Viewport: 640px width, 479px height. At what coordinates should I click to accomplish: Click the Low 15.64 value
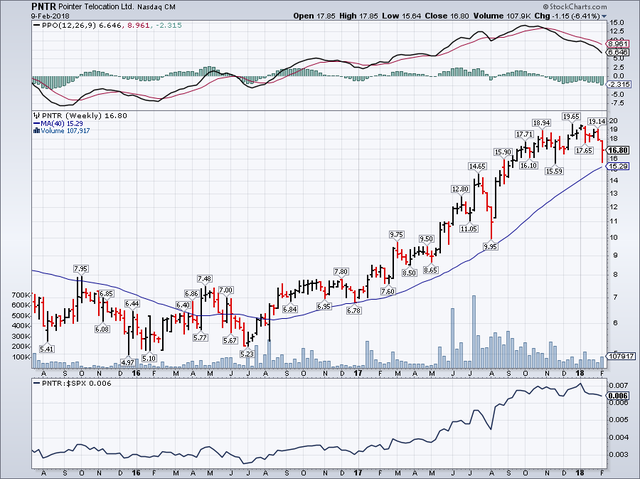tap(402, 16)
